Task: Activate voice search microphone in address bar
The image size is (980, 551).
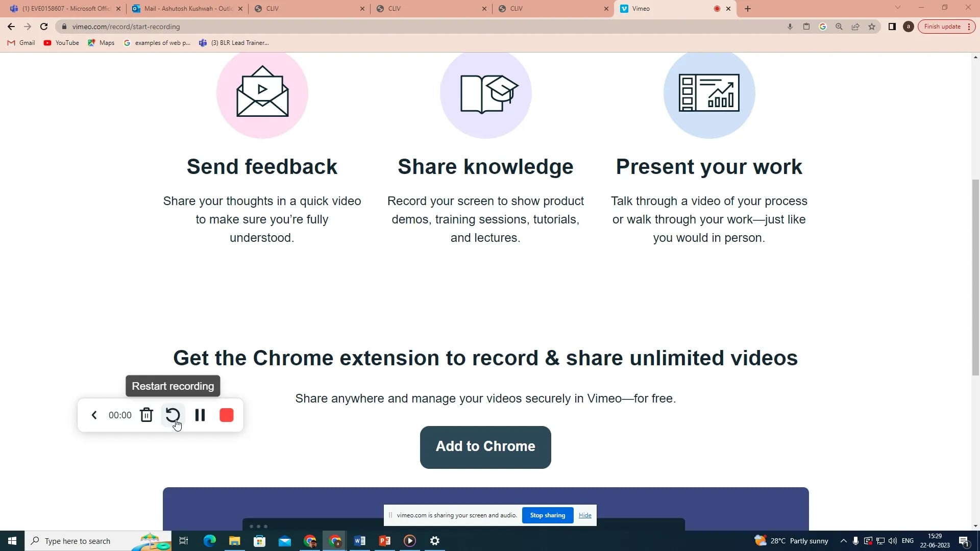Action: point(790,27)
